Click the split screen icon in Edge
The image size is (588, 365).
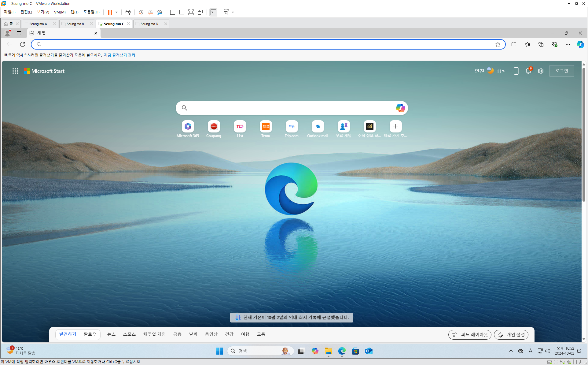tap(514, 44)
